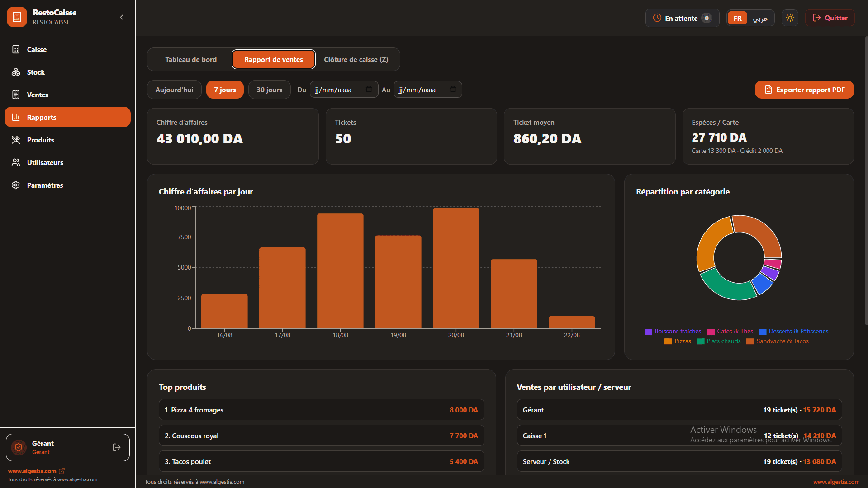This screenshot has width=868, height=488.
Task: Open the Caisse page icon
Action: [x=16, y=49]
